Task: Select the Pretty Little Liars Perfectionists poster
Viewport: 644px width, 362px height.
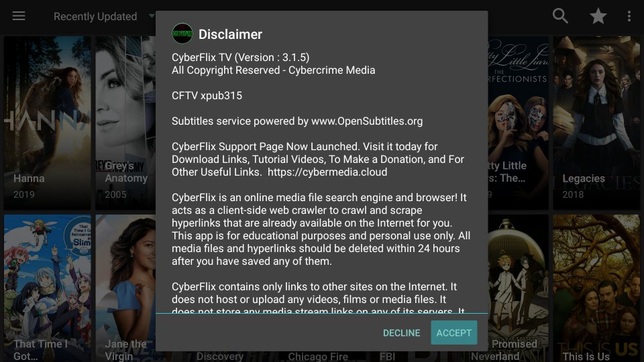Action: (519, 123)
